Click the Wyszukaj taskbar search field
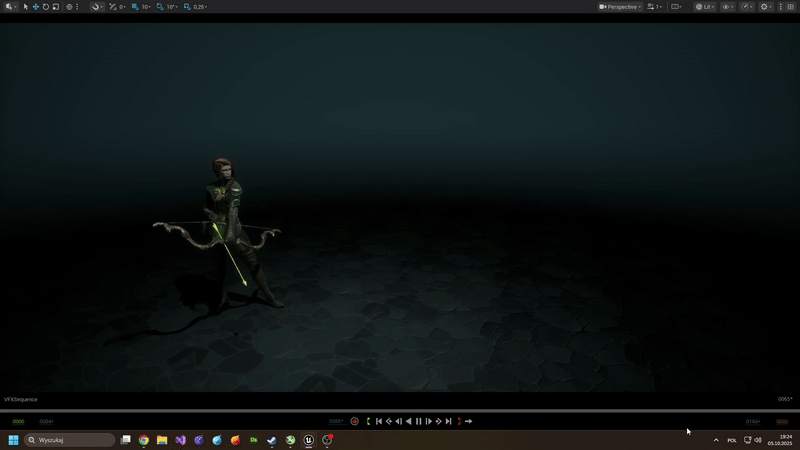The image size is (800, 450). (70, 440)
